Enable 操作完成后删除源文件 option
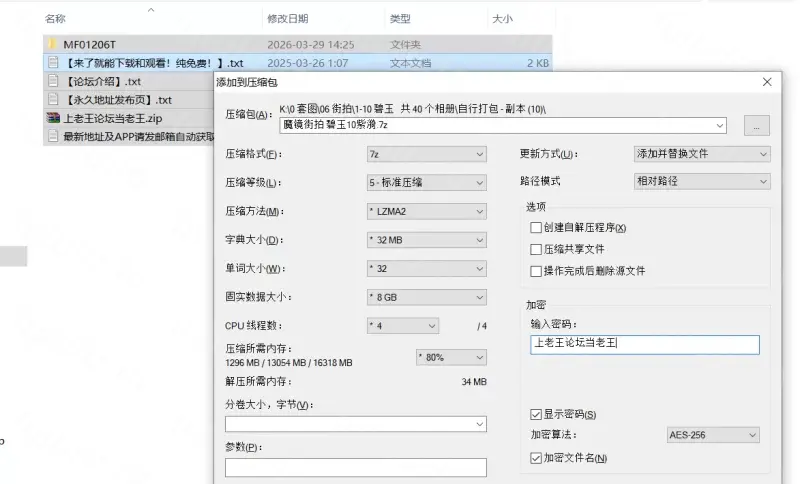This screenshot has height=484, width=800. (x=536, y=271)
